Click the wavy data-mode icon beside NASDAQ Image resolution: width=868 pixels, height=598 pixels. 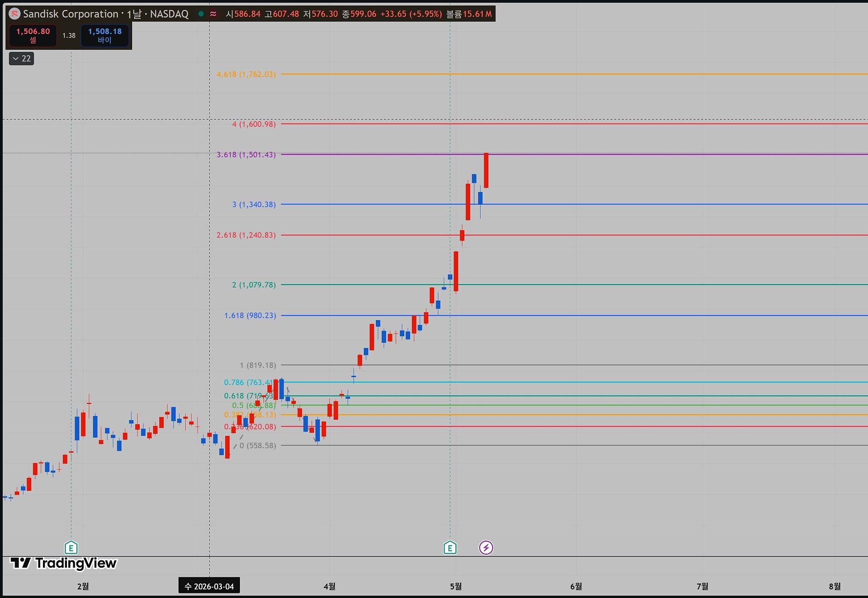[213, 14]
